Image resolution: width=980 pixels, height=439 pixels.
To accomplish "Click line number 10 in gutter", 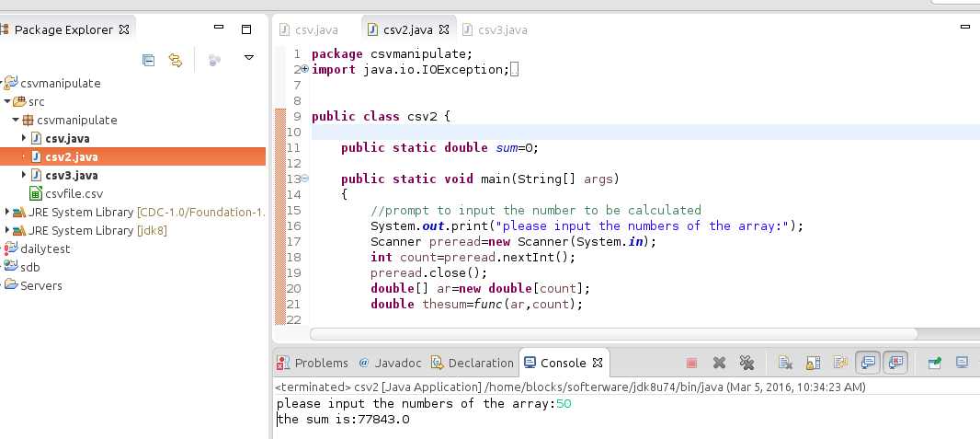I will pyautogui.click(x=294, y=132).
